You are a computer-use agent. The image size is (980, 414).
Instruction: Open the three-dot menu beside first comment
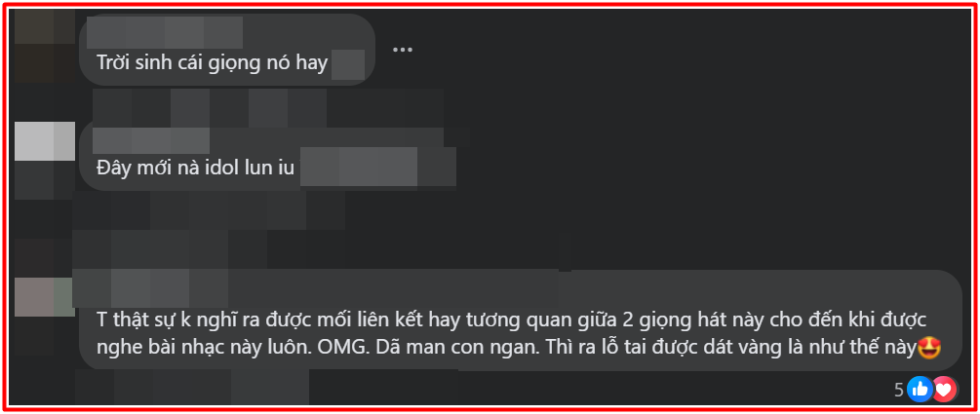[402, 50]
